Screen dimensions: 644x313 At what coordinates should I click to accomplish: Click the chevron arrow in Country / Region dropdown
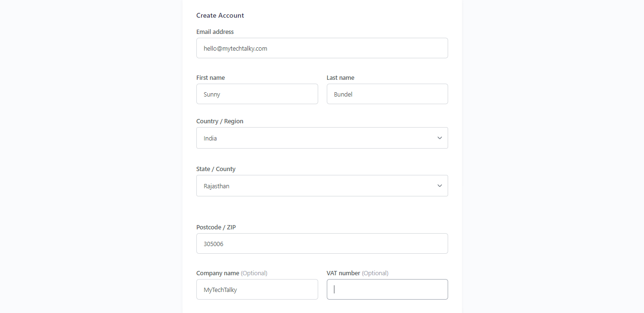click(440, 138)
